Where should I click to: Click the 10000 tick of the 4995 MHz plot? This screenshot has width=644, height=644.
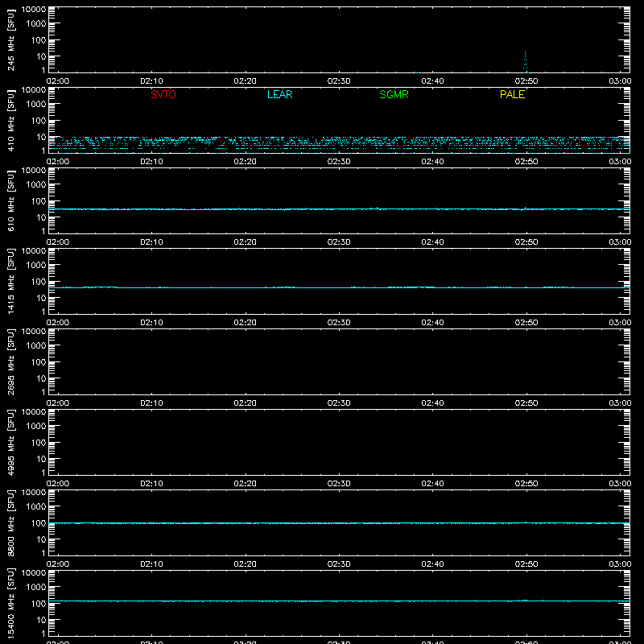(x=34, y=412)
